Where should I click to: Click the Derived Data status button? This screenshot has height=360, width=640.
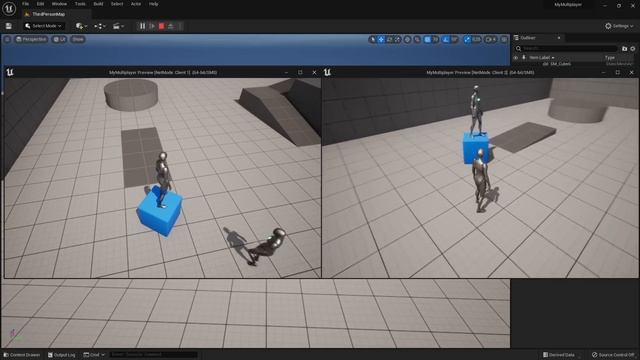(560, 355)
